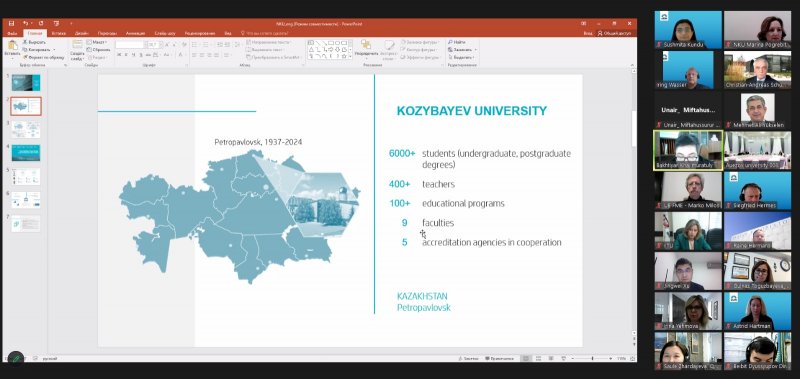The height and width of the screenshot is (379, 800).
Task: Toggle Normal view in status bar
Action: click(x=526, y=359)
